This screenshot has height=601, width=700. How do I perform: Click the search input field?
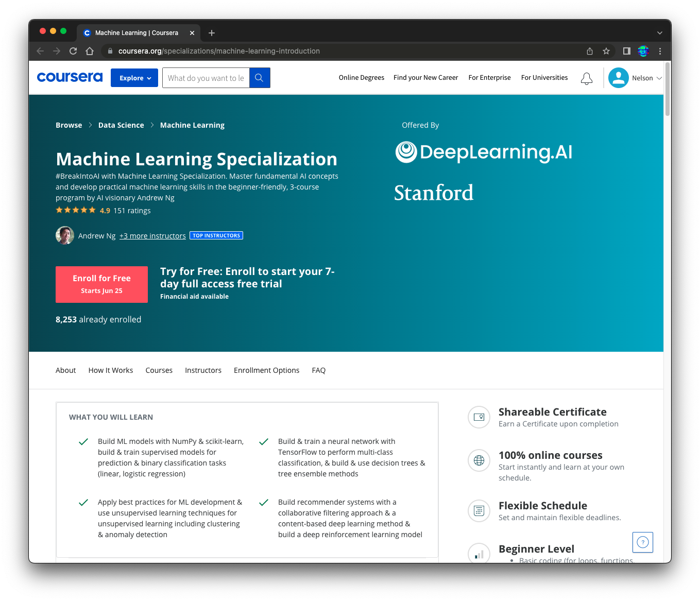(206, 78)
